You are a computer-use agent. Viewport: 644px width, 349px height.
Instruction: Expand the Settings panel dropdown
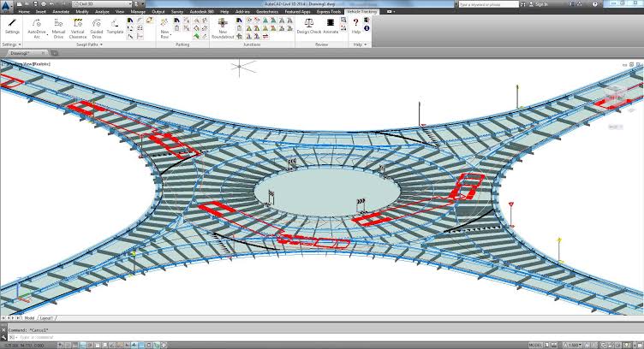pos(11,44)
